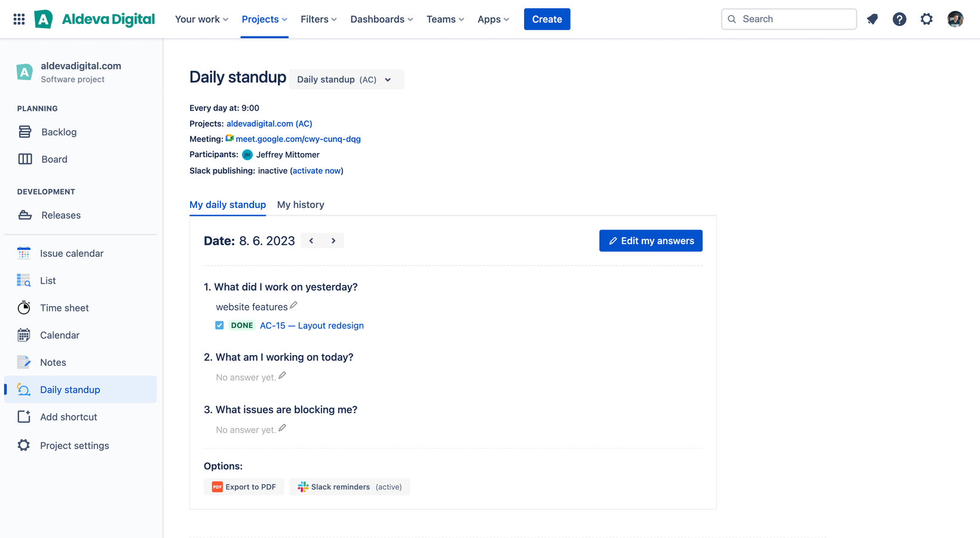The image size is (980, 538).
Task: Click Export to PDF button
Action: click(x=244, y=487)
